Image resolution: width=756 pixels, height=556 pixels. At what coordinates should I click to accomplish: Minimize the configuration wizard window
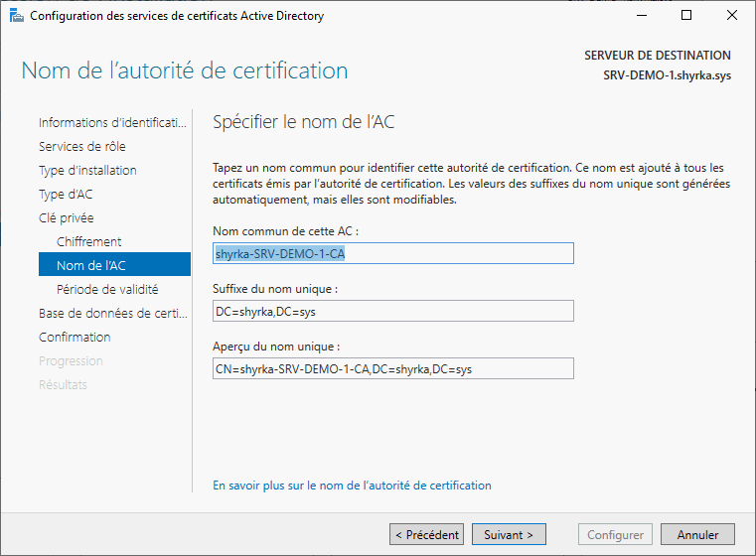tap(640, 16)
